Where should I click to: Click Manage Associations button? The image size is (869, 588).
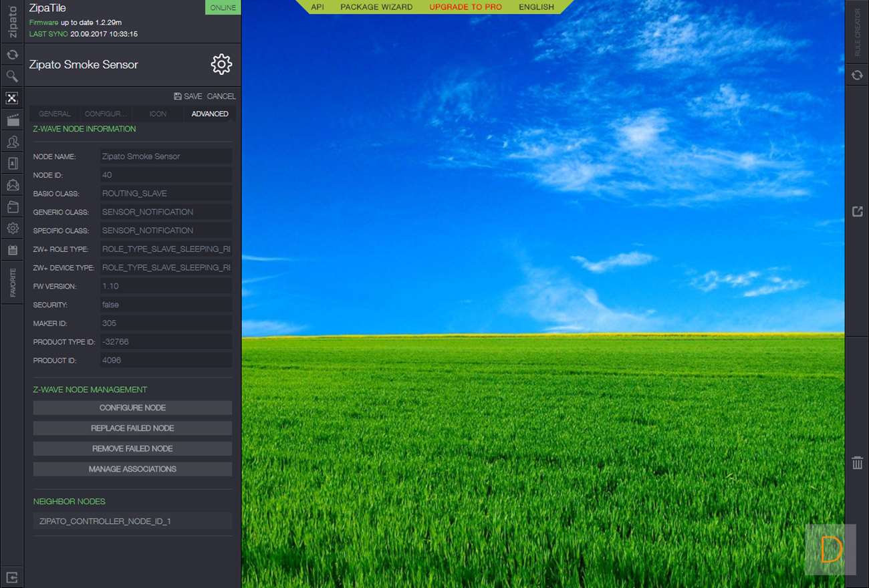132,469
